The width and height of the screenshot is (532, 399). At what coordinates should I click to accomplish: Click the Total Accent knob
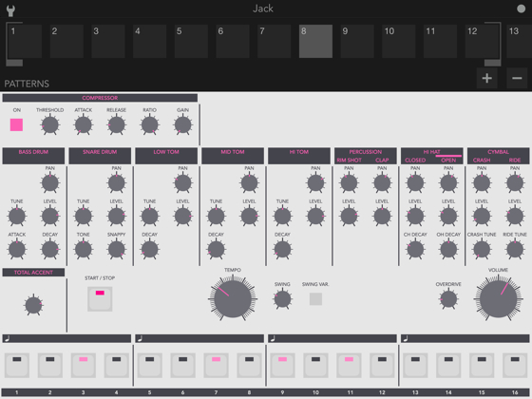click(33, 305)
